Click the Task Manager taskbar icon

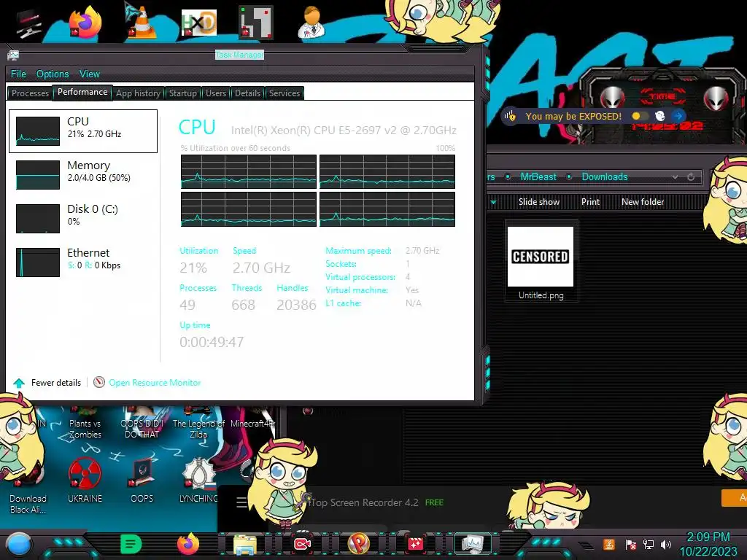473,544
